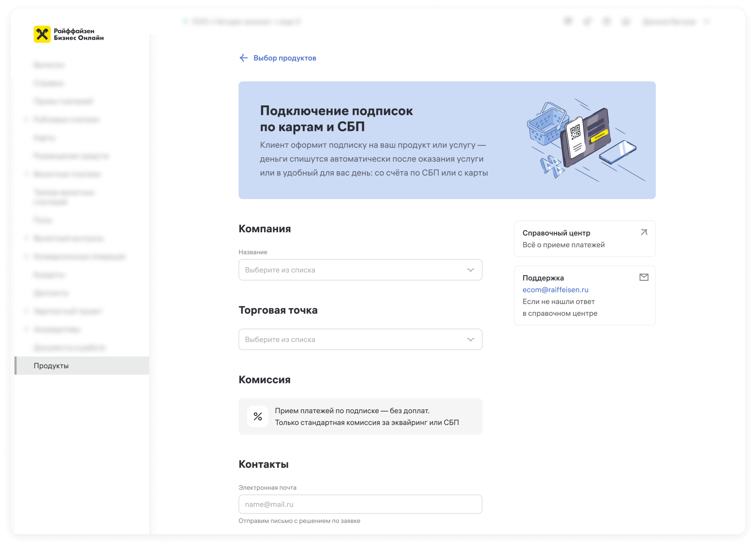
Task: Click the envelope icon in Поддержка card
Action: (x=644, y=277)
